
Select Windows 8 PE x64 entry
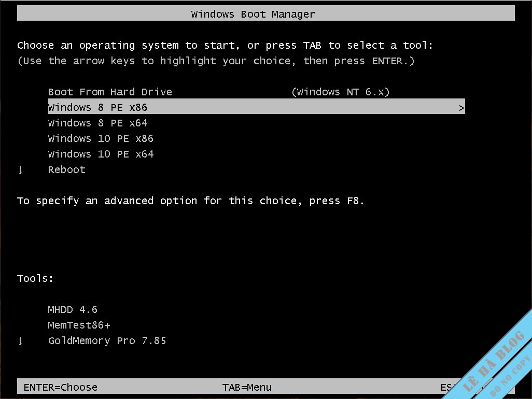click(x=97, y=123)
